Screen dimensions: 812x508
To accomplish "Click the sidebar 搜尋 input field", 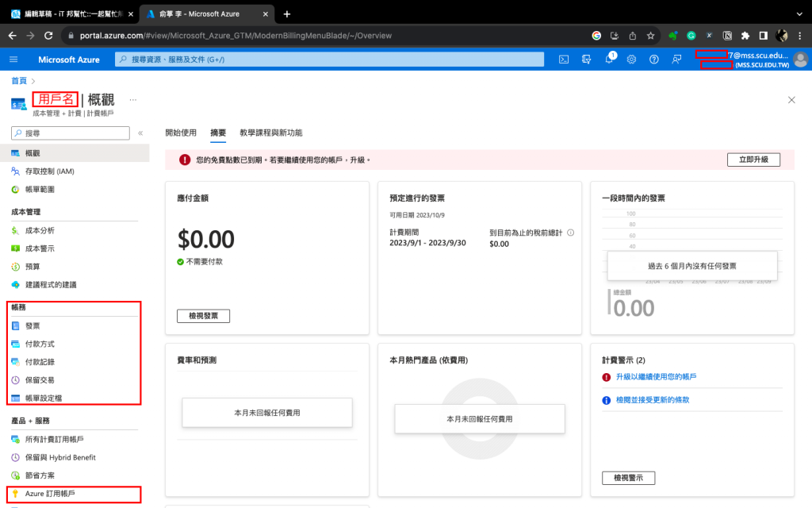I will 71,133.
